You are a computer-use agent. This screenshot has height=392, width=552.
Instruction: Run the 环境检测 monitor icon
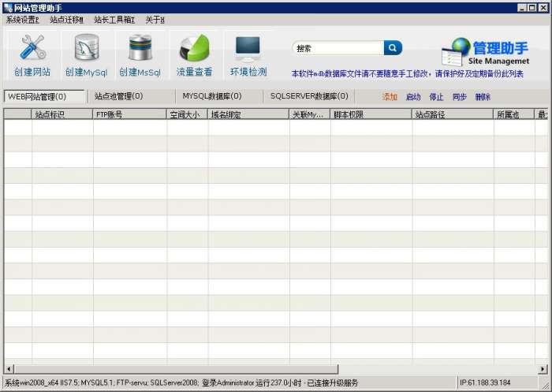(248, 49)
